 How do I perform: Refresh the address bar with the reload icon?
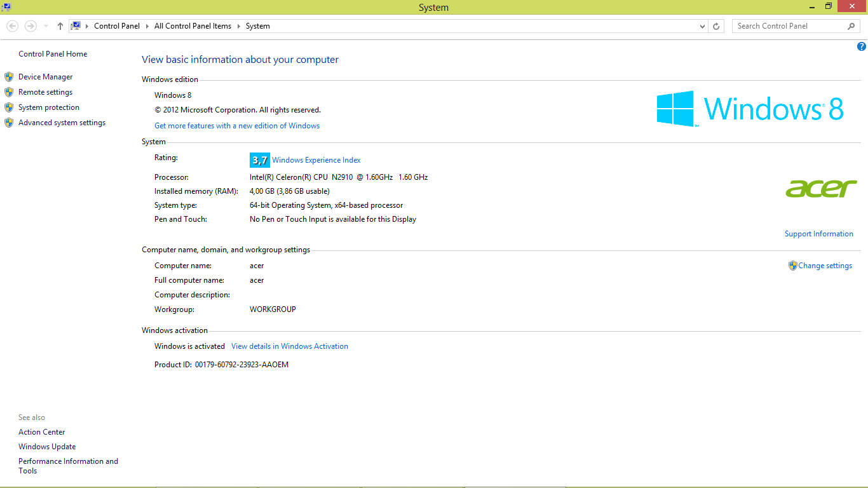(716, 26)
